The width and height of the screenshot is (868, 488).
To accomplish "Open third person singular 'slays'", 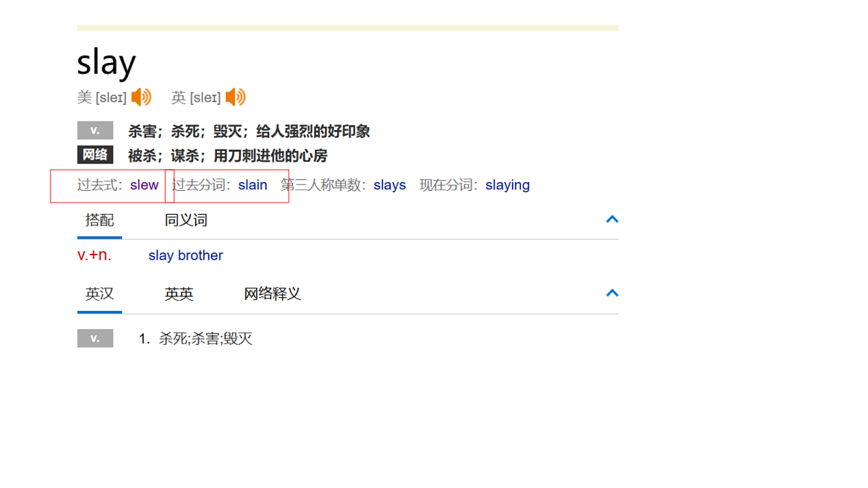I will (x=390, y=185).
